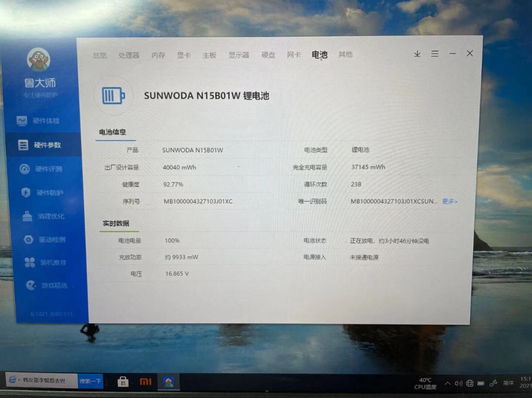Open 硬件评测 in the sidebar
This screenshot has height=398, width=532.
click(41, 169)
